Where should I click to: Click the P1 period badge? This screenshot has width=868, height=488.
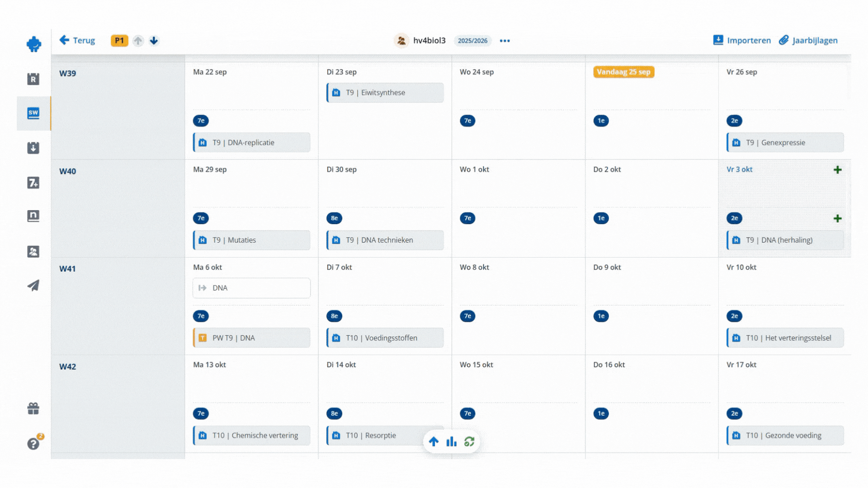point(119,41)
